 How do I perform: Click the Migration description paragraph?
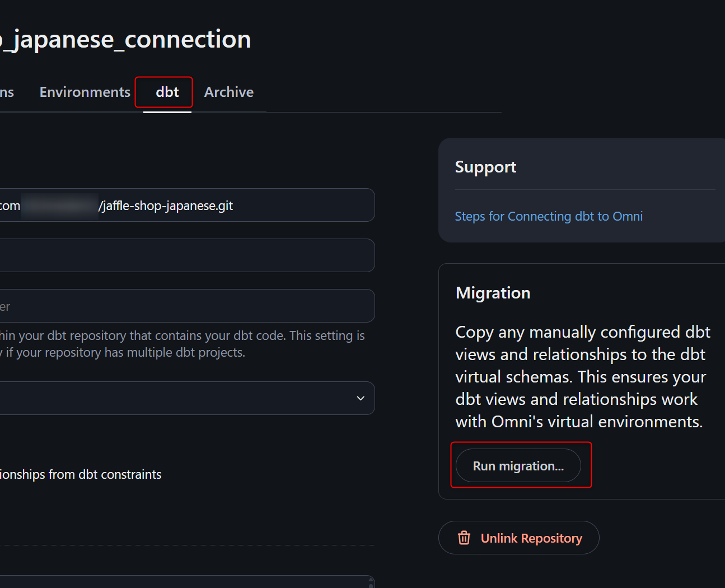click(581, 376)
